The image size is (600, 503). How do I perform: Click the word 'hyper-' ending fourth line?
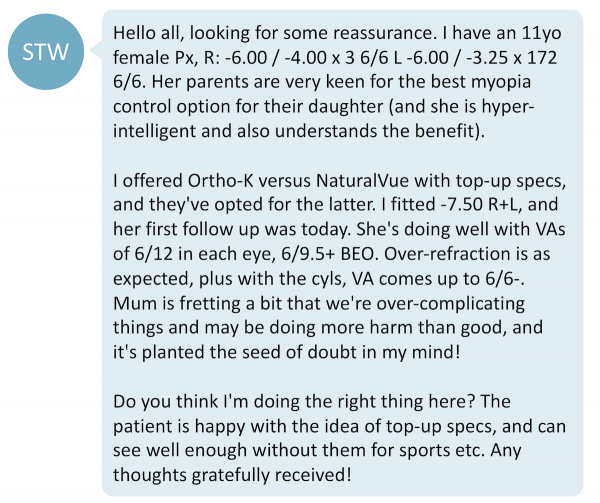508,107
